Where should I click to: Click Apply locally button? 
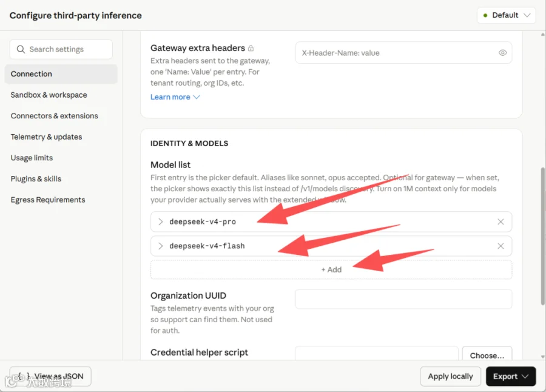[450, 376]
